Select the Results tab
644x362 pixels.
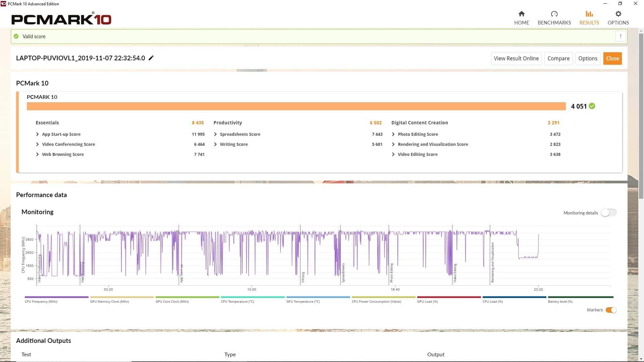click(x=589, y=18)
